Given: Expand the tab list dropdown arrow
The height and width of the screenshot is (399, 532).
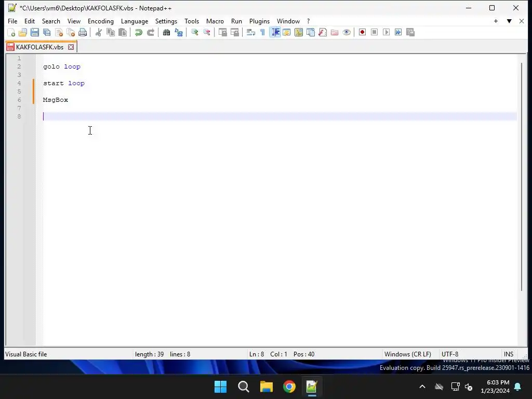Looking at the screenshot, I should point(509,21).
